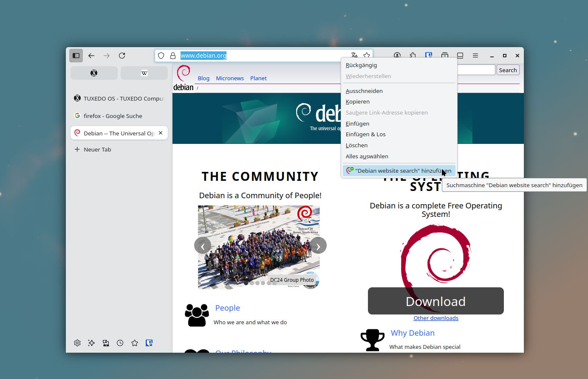Choose Alles auswählen from context menu

coord(399,156)
